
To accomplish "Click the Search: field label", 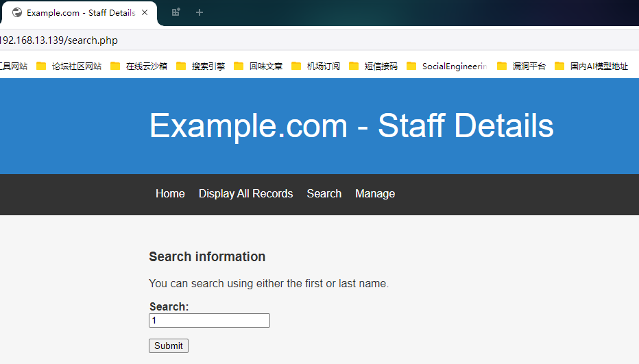I will pos(169,306).
